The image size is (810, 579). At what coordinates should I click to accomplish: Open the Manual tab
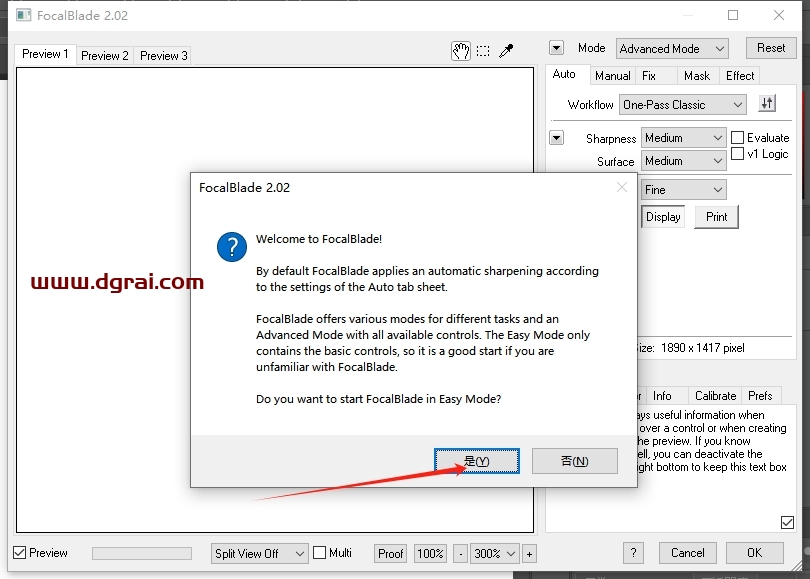[613, 76]
